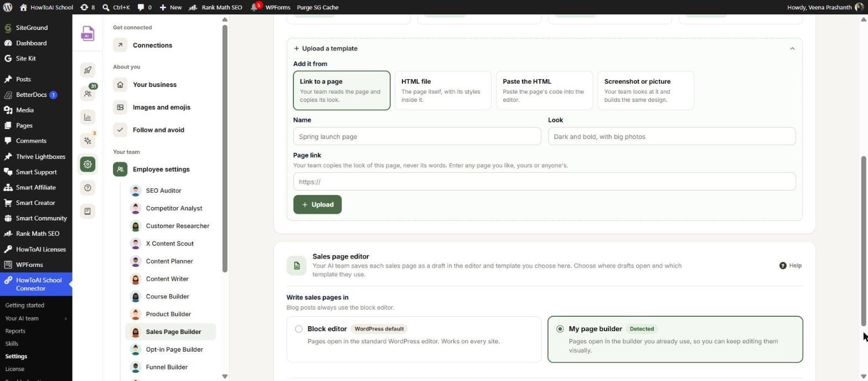Open the rocket getting-started icon in plugin rail
Viewport: 868px width, 381px height.
[87, 70]
